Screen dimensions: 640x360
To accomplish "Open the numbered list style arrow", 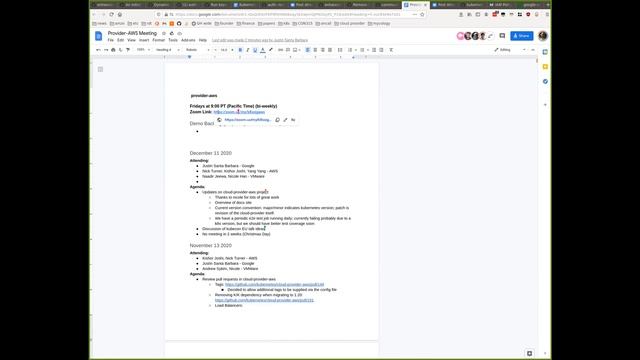I will point(356,50).
